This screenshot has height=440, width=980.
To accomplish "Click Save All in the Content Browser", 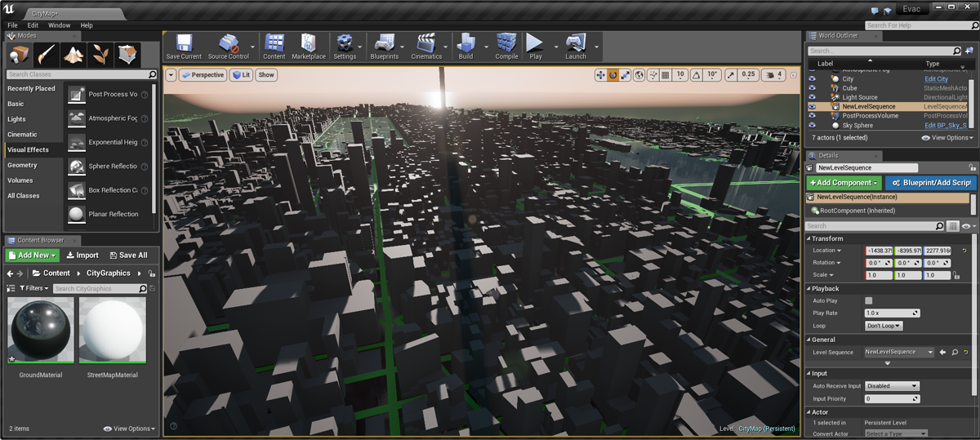I will [x=128, y=256].
